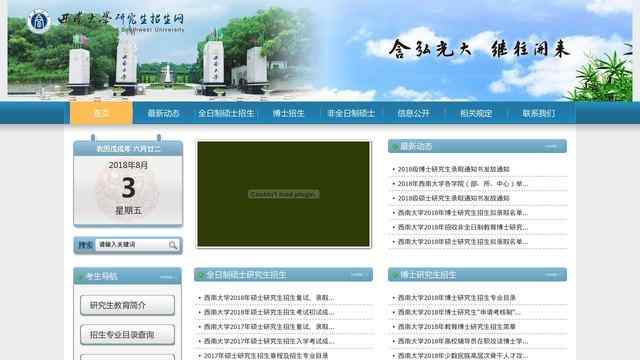Expand more in 博士研究生招生 panel header
The height and width of the screenshot is (360, 640).
click(551, 275)
